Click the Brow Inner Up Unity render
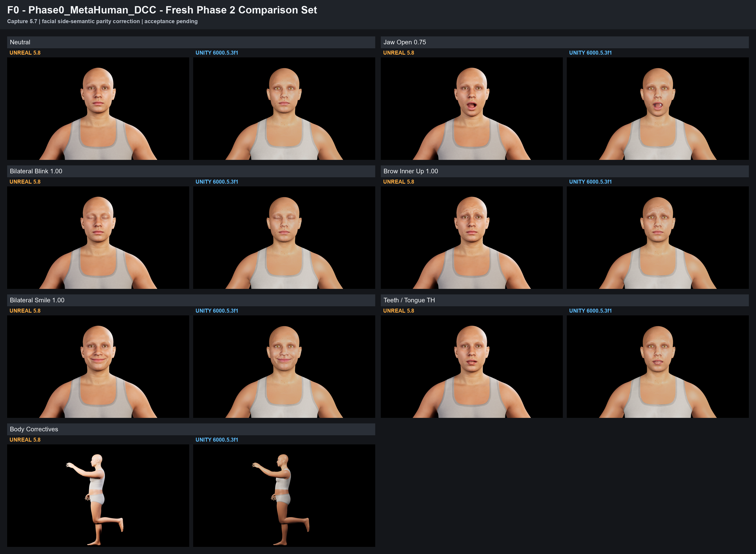 point(658,238)
